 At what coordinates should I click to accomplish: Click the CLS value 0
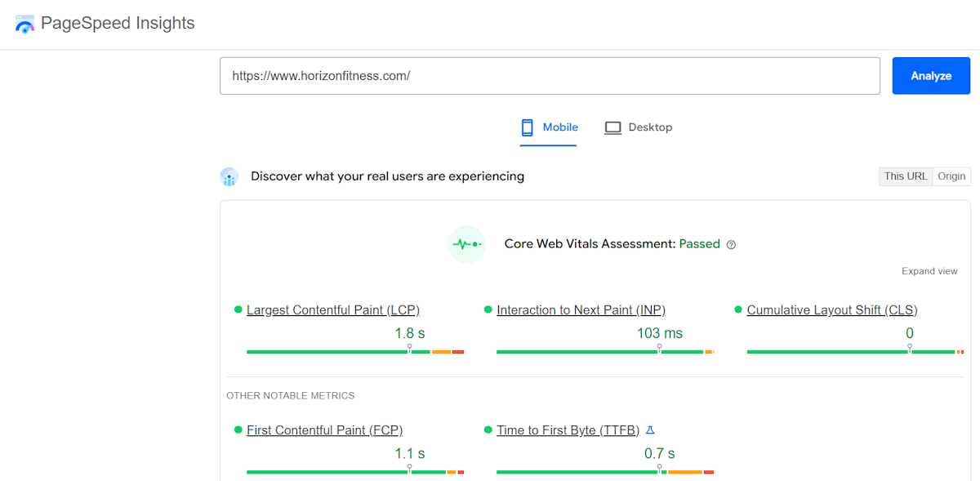[910, 333]
